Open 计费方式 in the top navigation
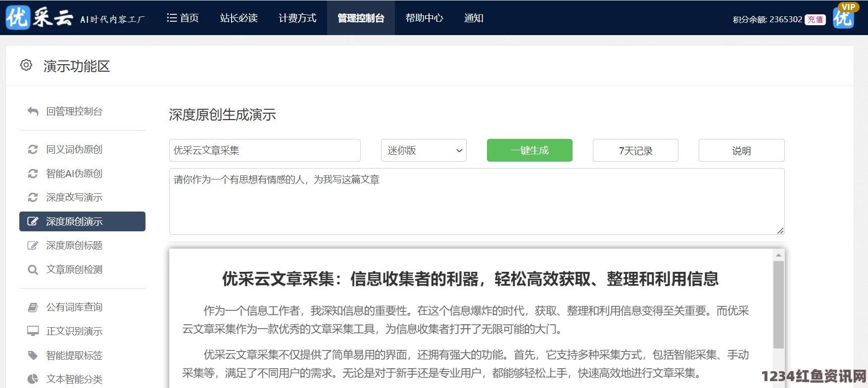The width and height of the screenshot is (868, 388). tap(297, 18)
